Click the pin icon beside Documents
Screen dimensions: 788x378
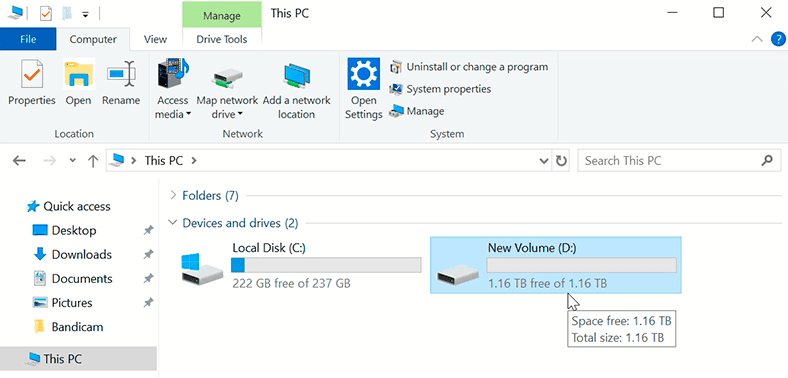148,279
